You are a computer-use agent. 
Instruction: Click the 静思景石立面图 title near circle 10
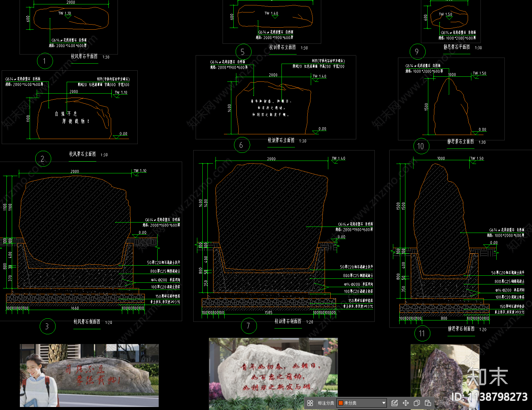click(x=460, y=142)
